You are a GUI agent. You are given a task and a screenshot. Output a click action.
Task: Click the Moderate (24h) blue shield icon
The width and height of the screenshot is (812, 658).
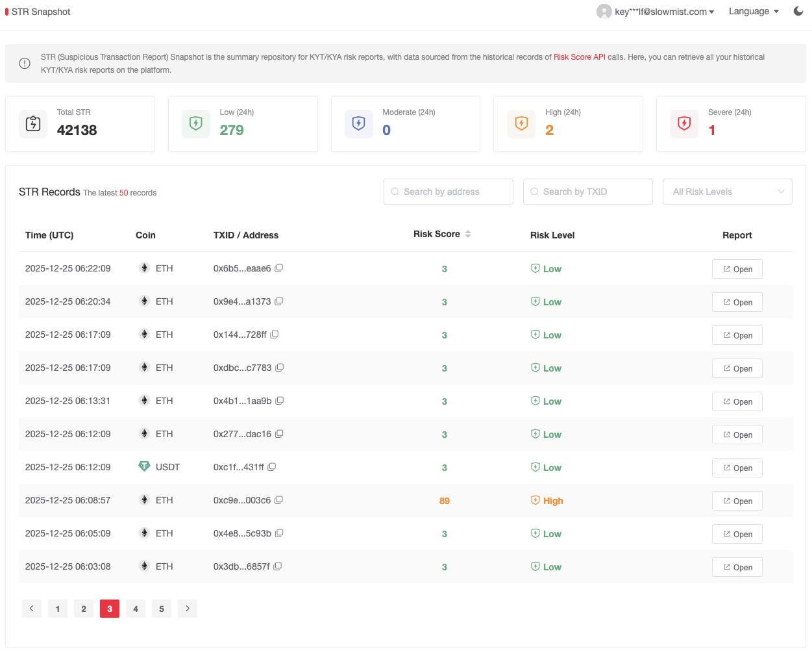click(359, 123)
